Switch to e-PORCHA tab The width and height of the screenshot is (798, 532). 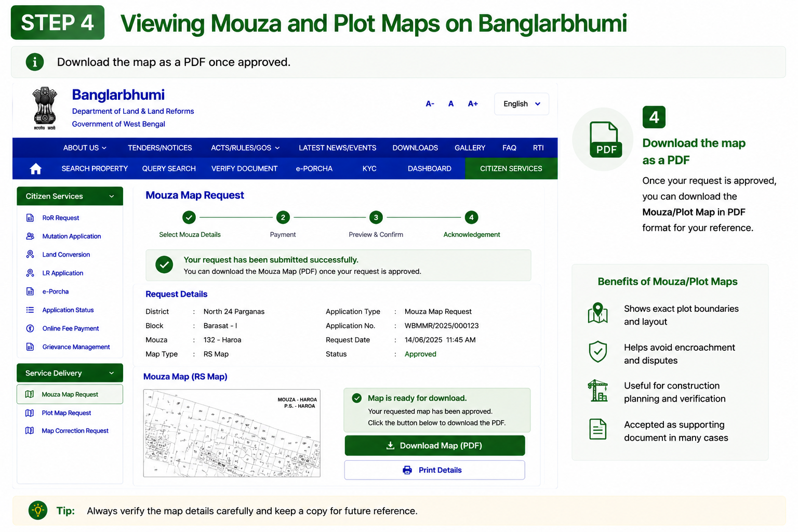click(314, 169)
